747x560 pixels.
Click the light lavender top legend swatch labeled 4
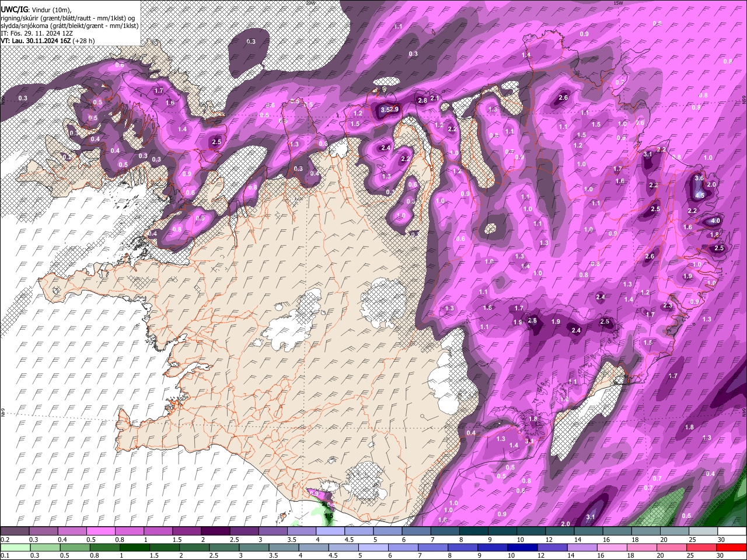(330, 531)
